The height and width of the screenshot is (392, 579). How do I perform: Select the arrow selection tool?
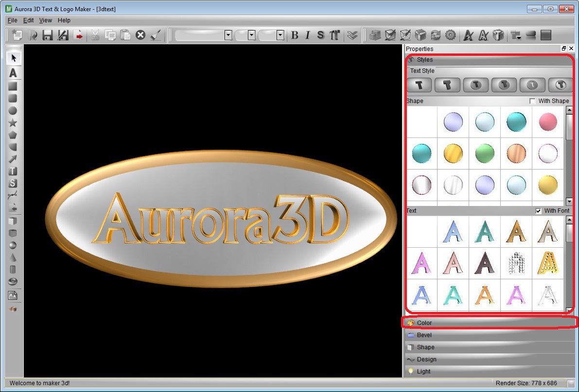click(x=14, y=57)
